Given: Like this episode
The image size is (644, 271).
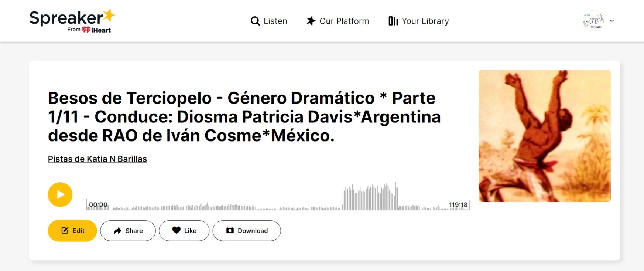Looking at the screenshot, I should tap(184, 231).
